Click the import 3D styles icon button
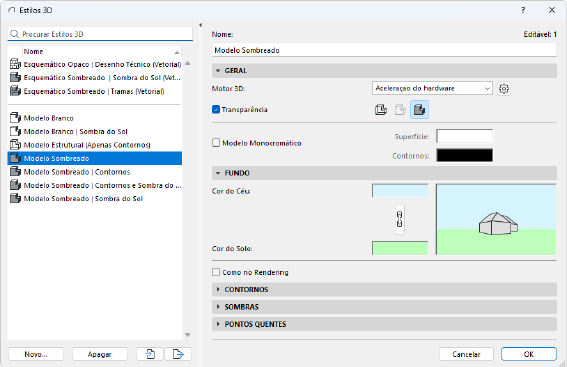 coord(150,354)
